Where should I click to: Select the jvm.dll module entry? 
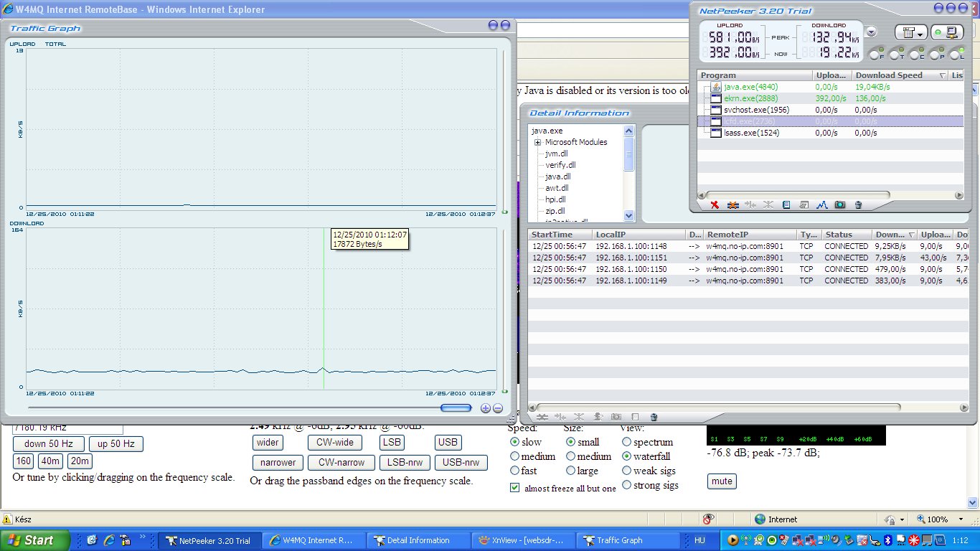[556, 154]
